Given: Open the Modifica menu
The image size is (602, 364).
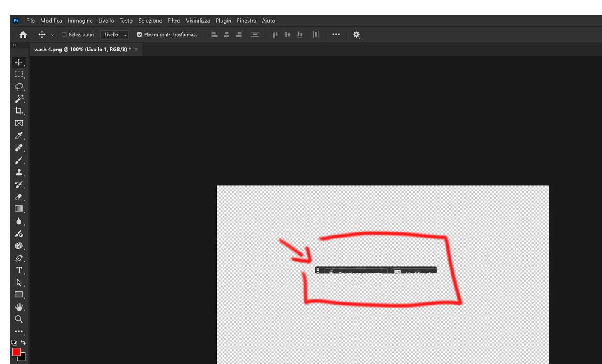Looking at the screenshot, I should [x=51, y=21].
